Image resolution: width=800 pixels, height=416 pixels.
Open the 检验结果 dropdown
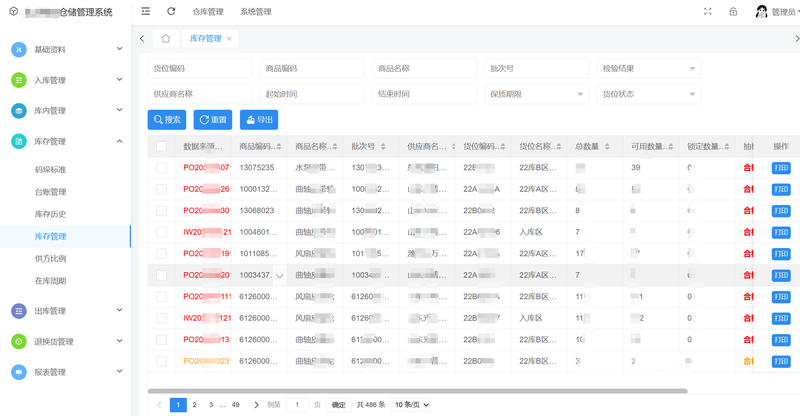coord(648,68)
